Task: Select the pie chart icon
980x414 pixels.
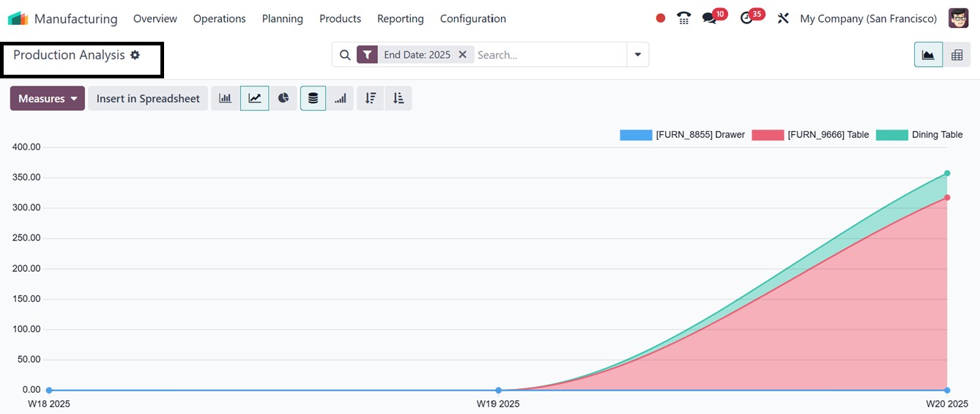Action: [283, 98]
